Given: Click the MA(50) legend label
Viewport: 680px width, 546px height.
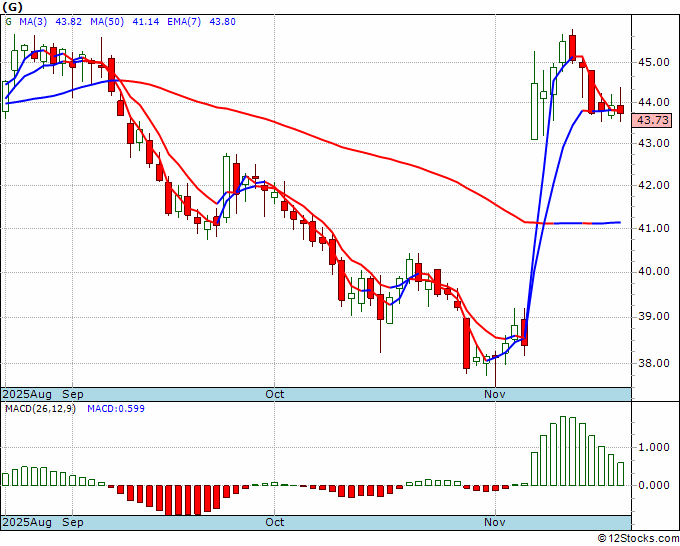Looking at the screenshot, I should coord(107,22).
